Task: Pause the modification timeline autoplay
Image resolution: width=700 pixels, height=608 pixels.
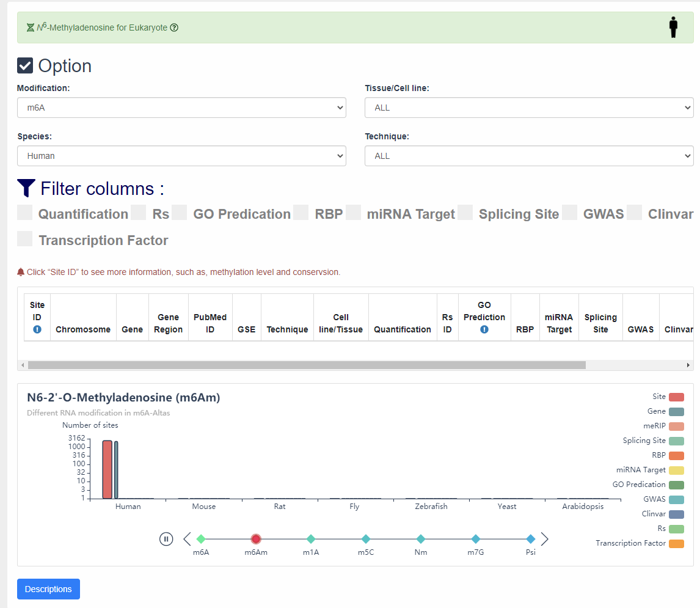Action: tap(166, 539)
